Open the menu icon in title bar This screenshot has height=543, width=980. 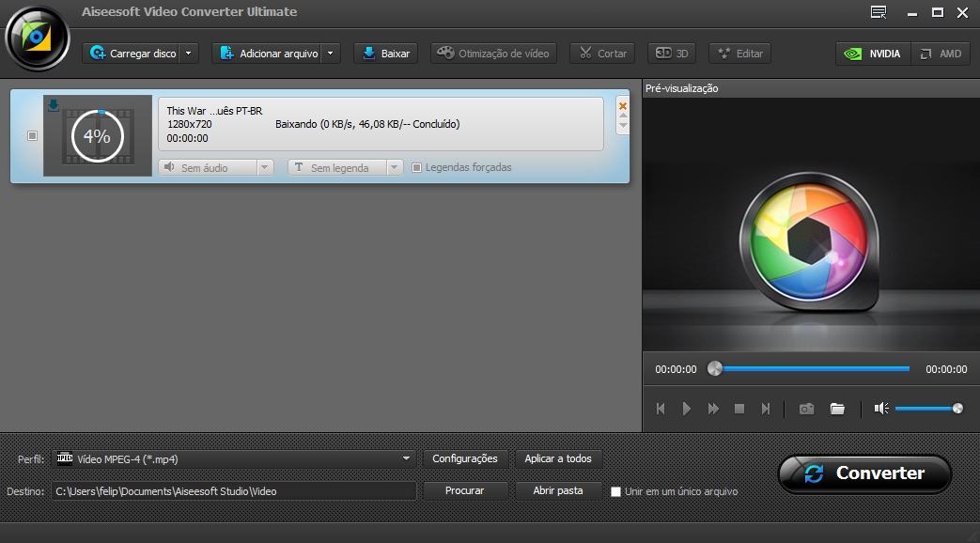[x=879, y=12]
